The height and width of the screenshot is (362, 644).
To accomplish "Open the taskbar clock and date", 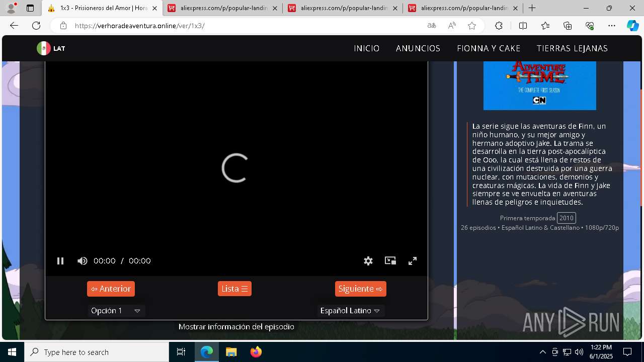I will point(601,352).
